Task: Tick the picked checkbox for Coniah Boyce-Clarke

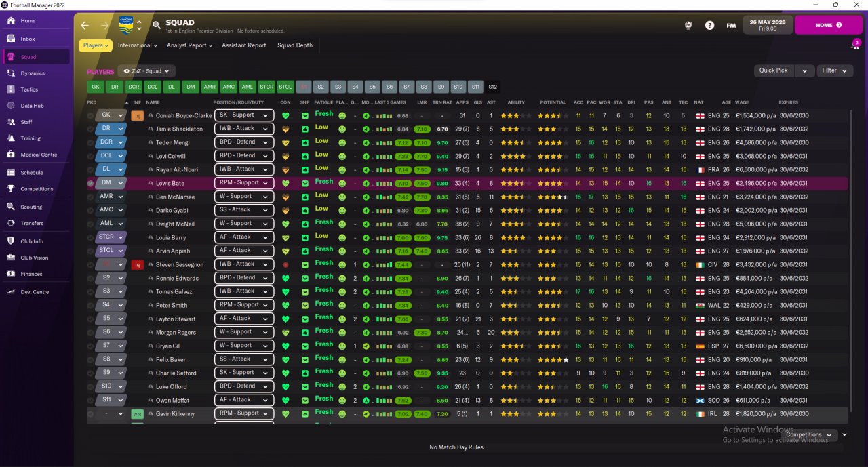Action: (x=90, y=115)
